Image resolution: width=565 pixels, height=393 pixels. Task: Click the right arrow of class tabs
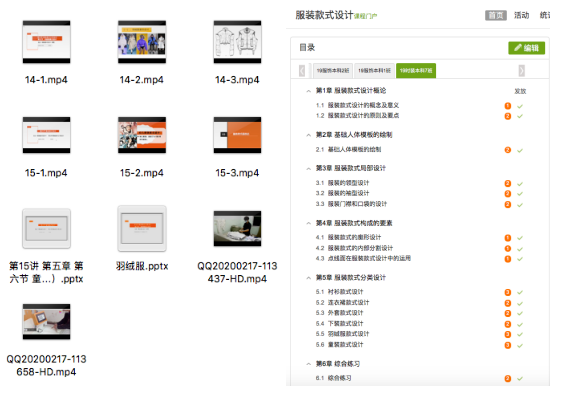point(521,71)
